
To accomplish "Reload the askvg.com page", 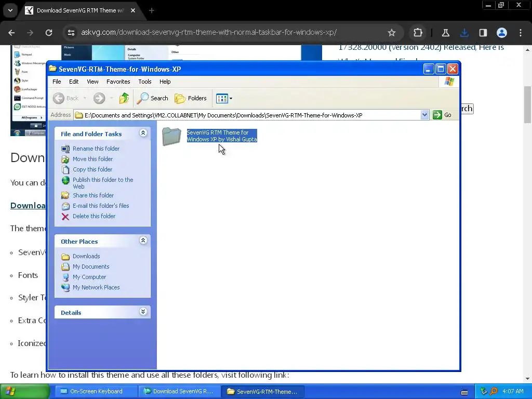I will tap(49, 33).
